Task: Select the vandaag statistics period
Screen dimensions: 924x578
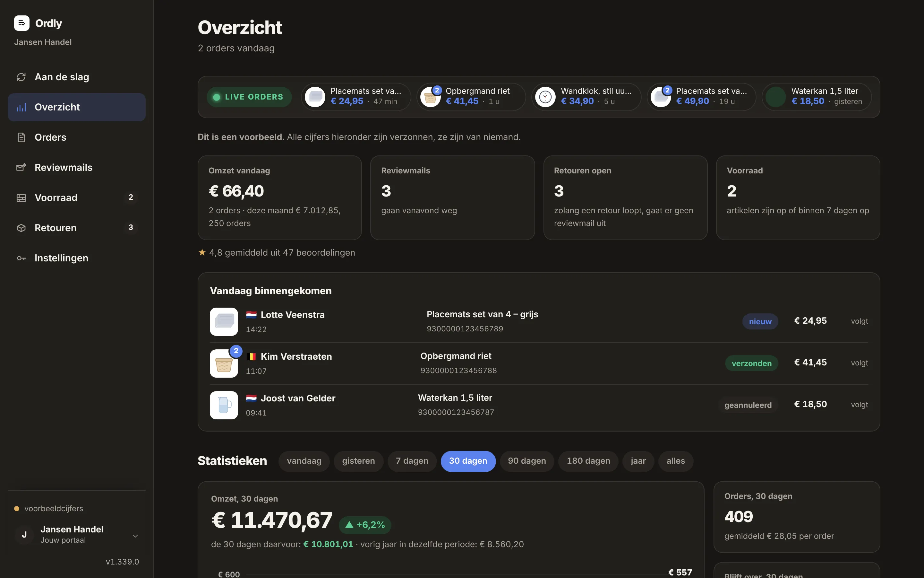Action: click(304, 461)
